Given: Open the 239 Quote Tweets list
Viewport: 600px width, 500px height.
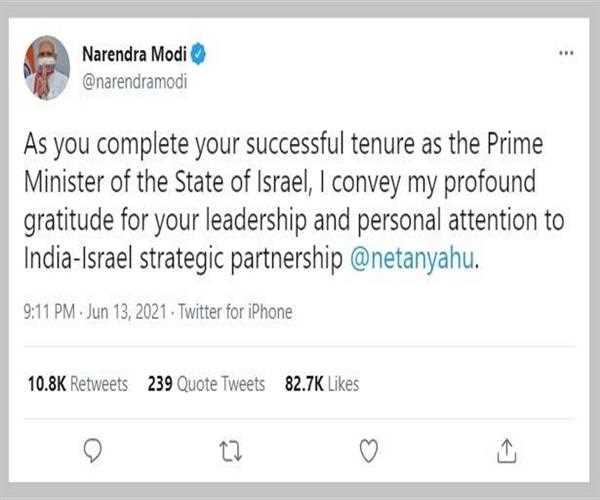Looking at the screenshot, I should 204,384.
